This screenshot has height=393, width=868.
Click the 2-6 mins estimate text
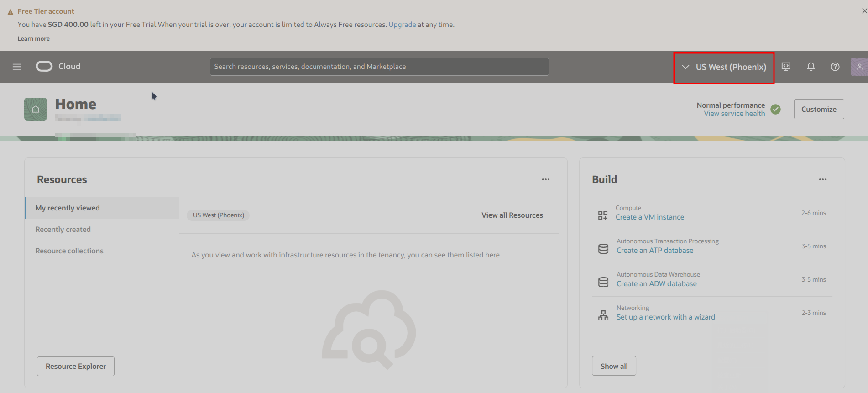(814, 213)
